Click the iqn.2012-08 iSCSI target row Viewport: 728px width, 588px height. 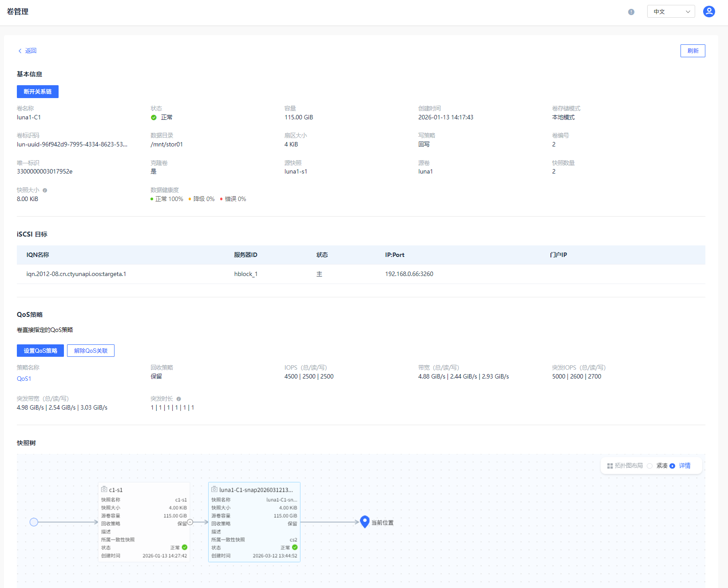pos(76,274)
